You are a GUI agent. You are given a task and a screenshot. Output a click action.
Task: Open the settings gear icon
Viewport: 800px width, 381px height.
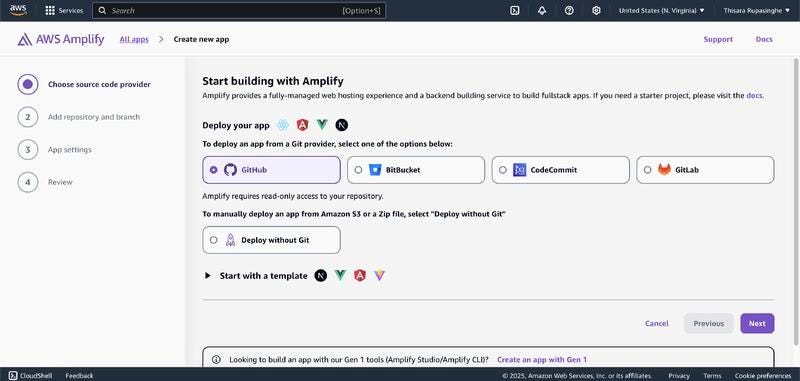pos(596,10)
